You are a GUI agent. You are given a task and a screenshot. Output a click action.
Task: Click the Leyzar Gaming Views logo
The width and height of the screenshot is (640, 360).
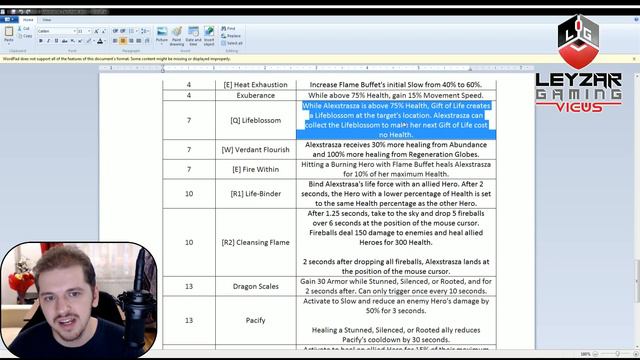pos(579,64)
